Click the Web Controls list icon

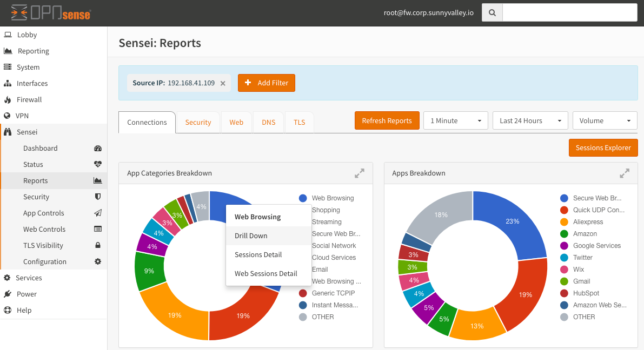(98, 229)
